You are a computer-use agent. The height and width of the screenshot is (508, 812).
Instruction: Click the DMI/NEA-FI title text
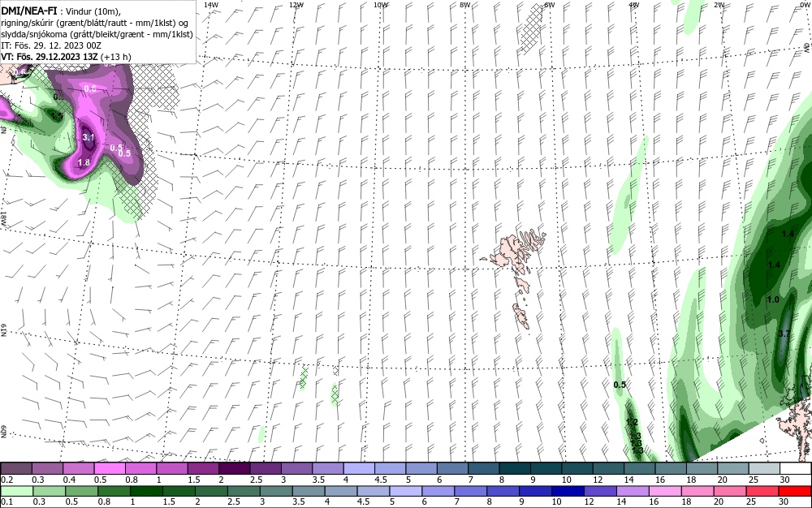click(x=29, y=10)
